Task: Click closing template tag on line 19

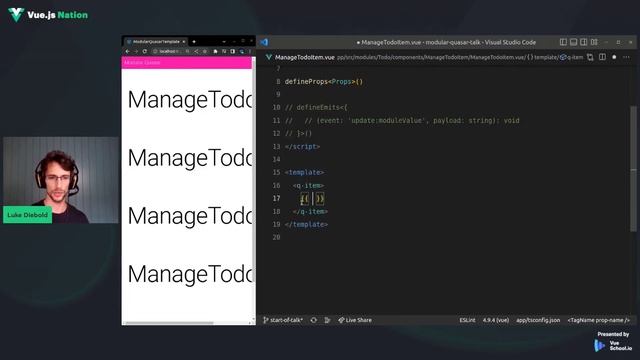Action: 306,224
